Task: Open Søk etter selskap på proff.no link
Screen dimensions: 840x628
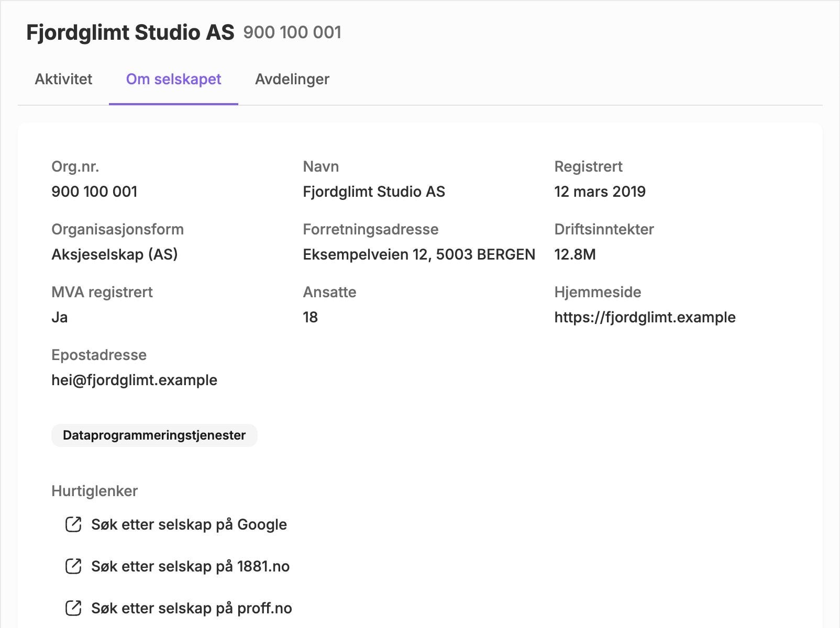Action: click(x=192, y=608)
